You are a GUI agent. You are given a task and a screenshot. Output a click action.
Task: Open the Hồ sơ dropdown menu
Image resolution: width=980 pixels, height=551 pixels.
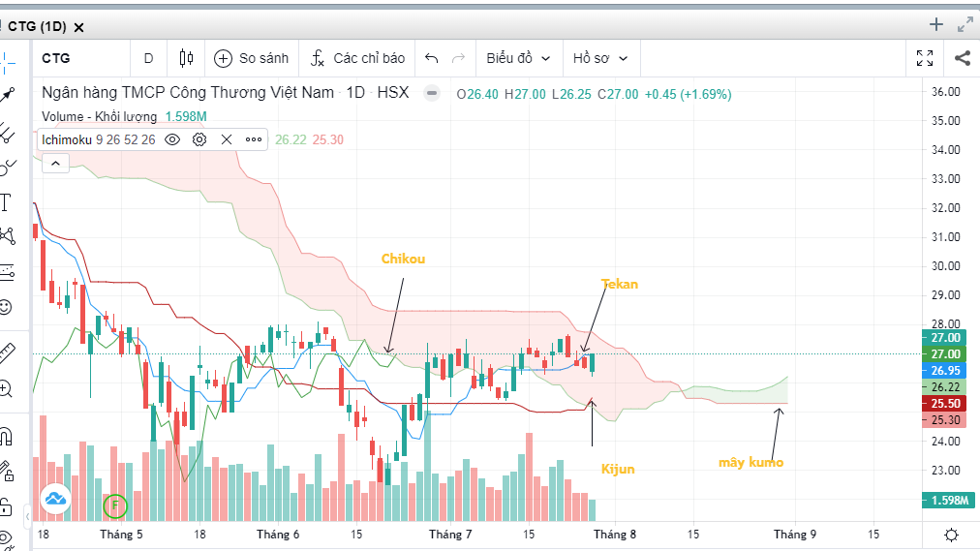[x=600, y=58]
